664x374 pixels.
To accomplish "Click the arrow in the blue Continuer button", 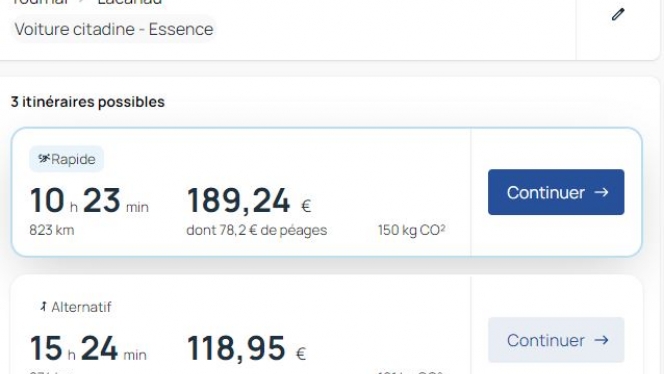I will click(601, 192).
